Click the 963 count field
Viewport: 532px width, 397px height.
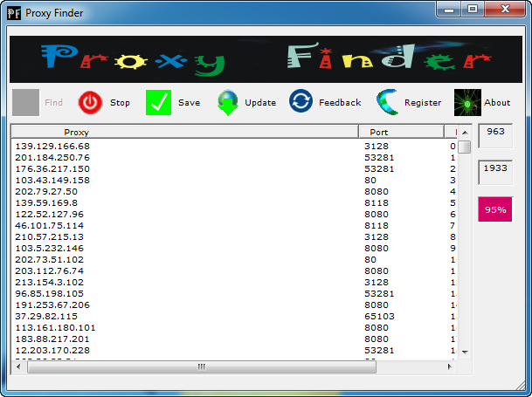495,132
